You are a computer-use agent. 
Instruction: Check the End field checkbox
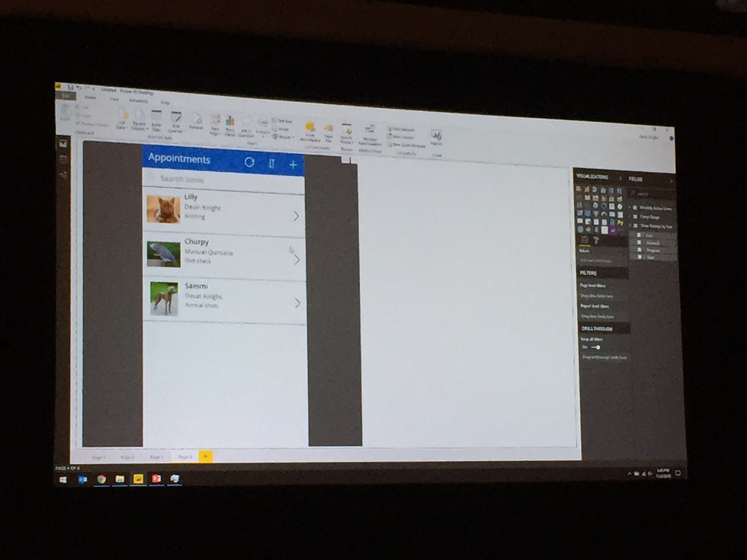[639, 235]
